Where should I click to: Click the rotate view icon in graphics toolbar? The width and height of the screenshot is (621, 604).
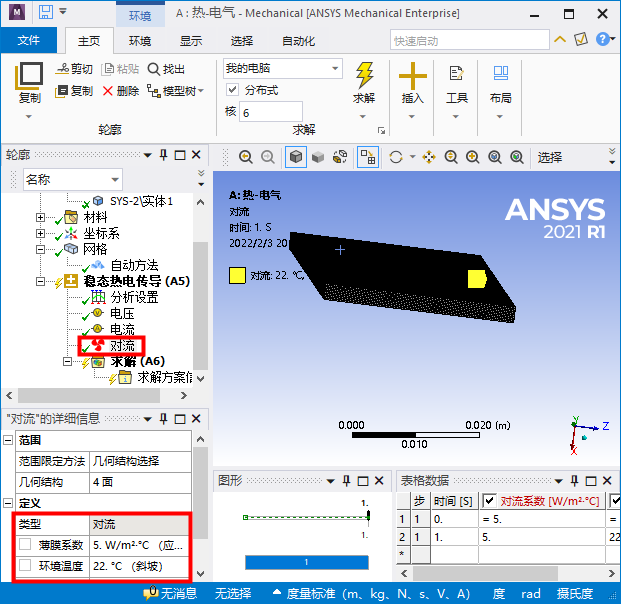(x=396, y=157)
